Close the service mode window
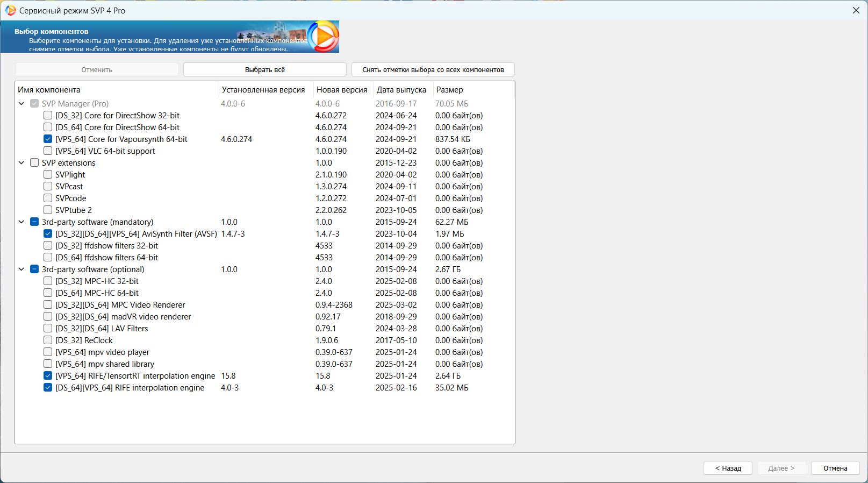Image resolution: width=868 pixels, height=483 pixels. [856, 10]
